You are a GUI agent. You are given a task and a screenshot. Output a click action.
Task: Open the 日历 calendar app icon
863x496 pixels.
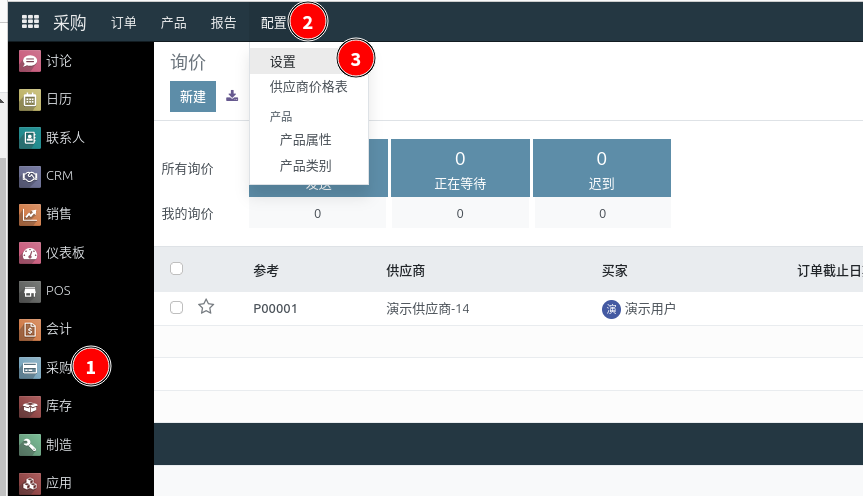(30, 99)
